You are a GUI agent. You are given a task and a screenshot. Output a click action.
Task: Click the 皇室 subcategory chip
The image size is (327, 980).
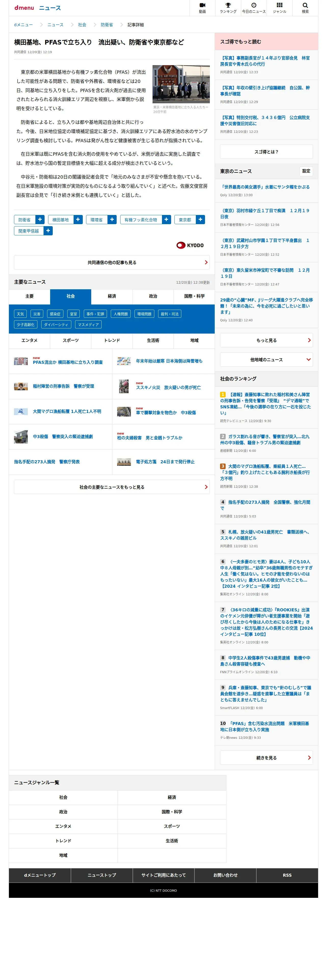click(x=73, y=314)
